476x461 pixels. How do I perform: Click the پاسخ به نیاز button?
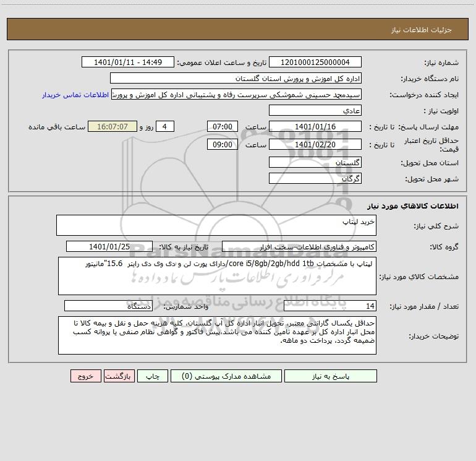tap(330, 376)
